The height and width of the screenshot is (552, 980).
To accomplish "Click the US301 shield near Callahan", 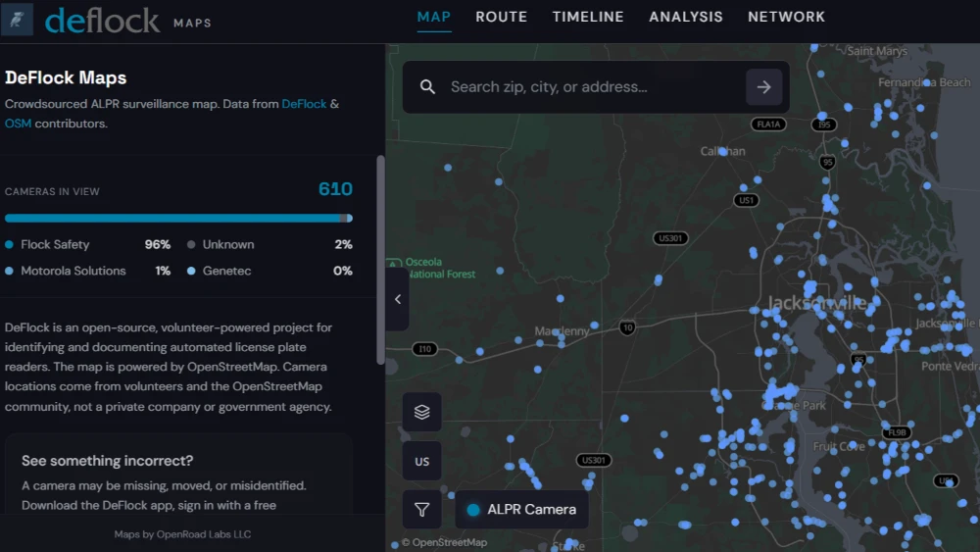I will coord(670,238).
